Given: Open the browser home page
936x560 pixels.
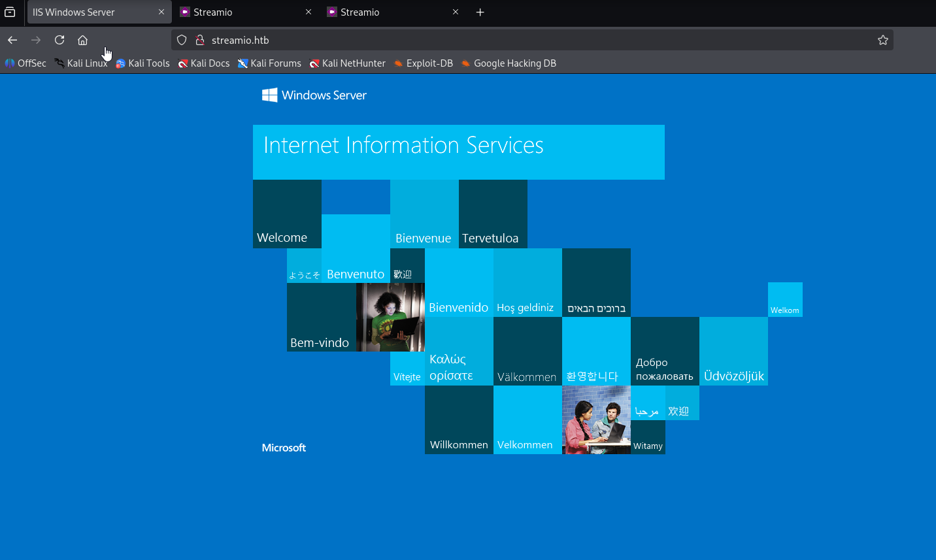Looking at the screenshot, I should pos(82,40).
